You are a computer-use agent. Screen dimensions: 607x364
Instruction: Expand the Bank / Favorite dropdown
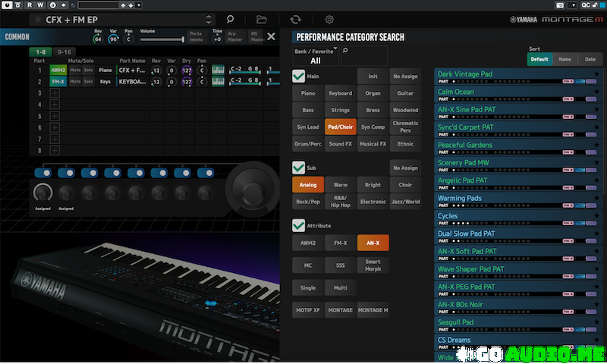click(x=315, y=56)
